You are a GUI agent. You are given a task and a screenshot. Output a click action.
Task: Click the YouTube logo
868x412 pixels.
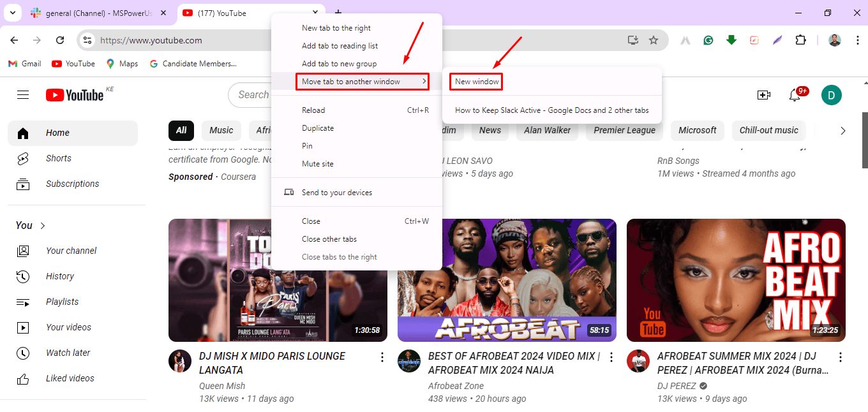pos(75,95)
